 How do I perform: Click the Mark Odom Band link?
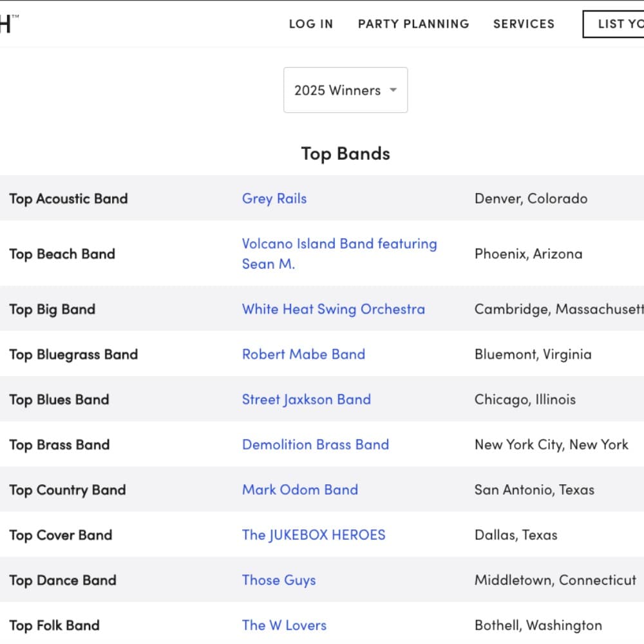pyautogui.click(x=299, y=489)
